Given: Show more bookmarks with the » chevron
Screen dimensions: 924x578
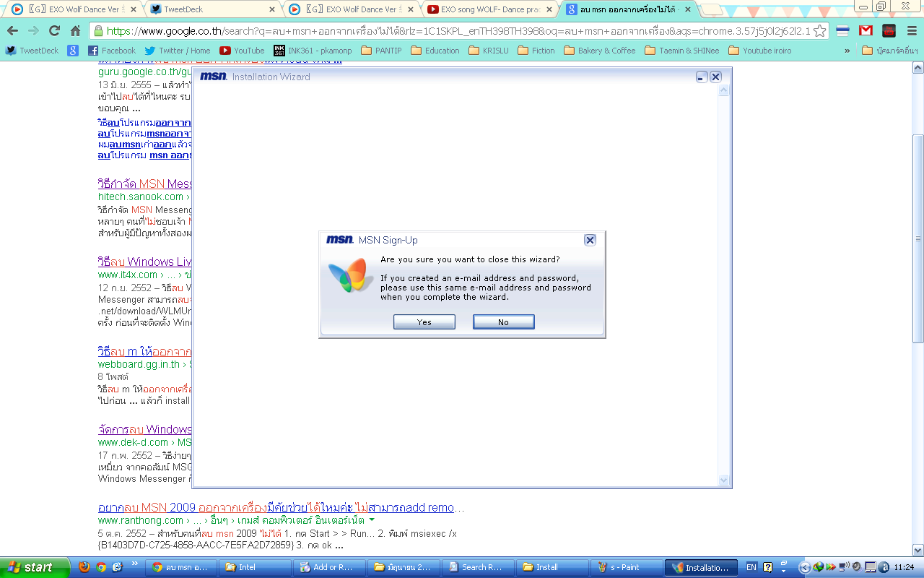Looking at the screenshot, I should pos(847,51).
